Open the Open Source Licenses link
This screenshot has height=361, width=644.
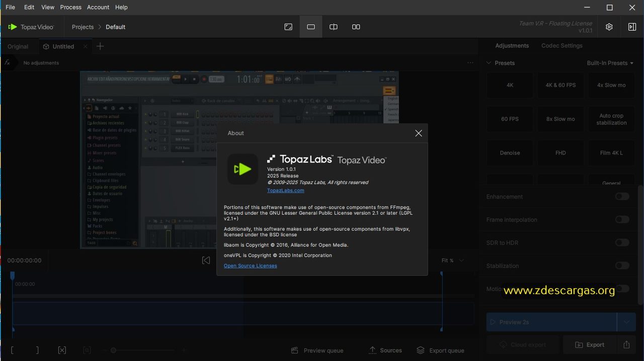[x=250, y=266]
